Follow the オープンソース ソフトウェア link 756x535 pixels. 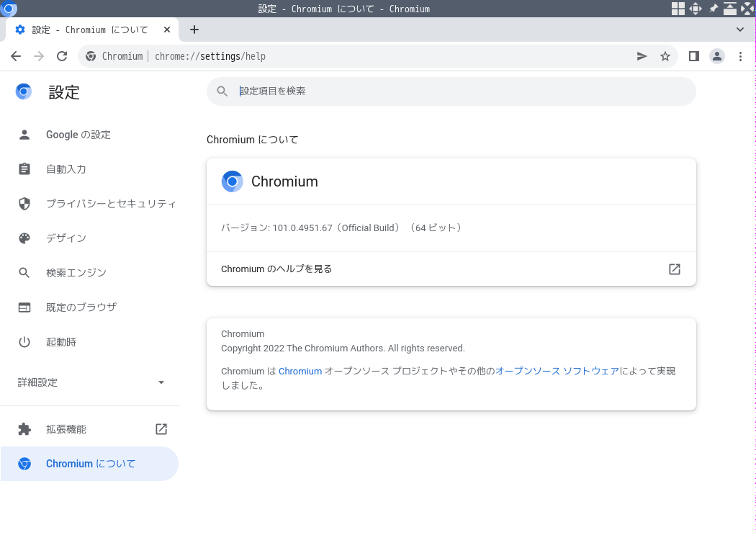[x=557, y=371]
